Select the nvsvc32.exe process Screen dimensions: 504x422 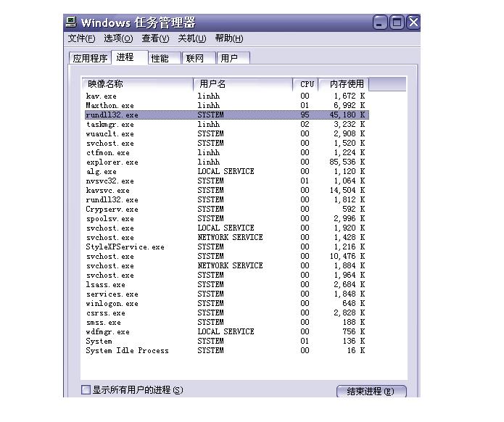tap(227, 181)
